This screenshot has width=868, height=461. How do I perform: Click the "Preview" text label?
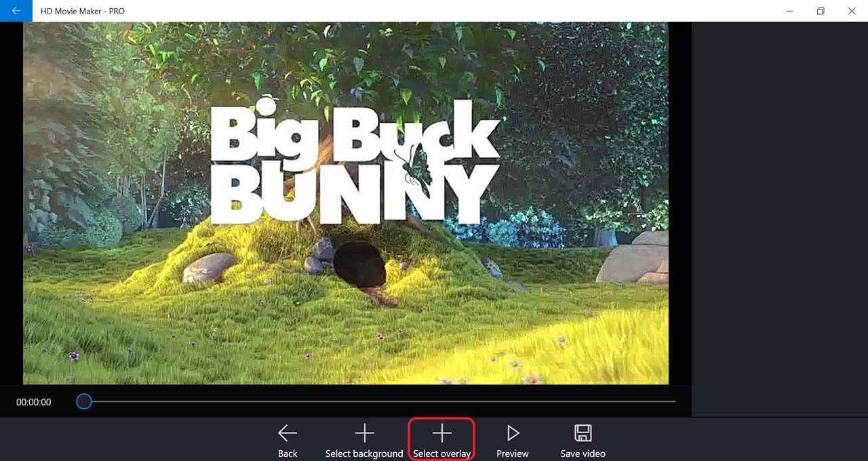[512, 454]
